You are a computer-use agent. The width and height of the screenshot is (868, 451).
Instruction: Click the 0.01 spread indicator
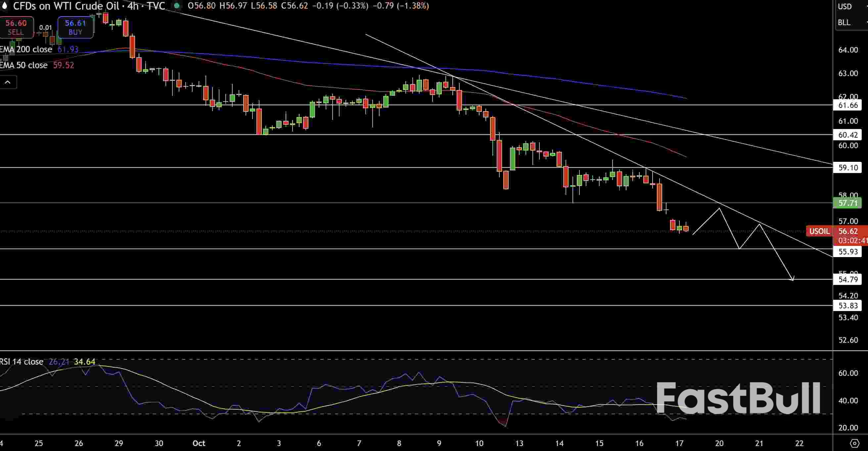tap(45, 27)
